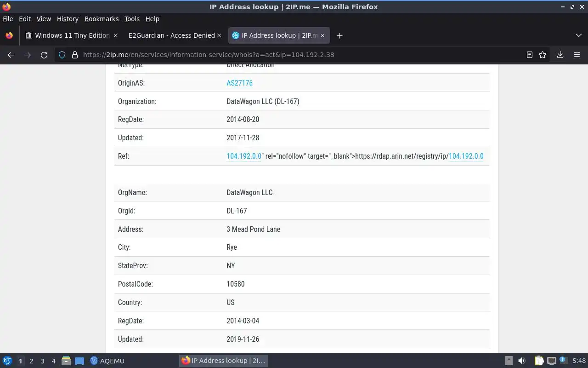Click the Updated value 2017-11-28

[243, 138]
